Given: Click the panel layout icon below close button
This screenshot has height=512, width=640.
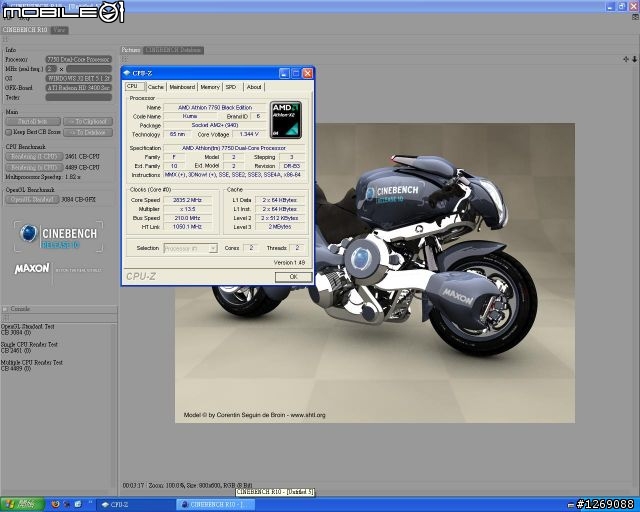Looking at the screenshot, I should pos(635,17).
